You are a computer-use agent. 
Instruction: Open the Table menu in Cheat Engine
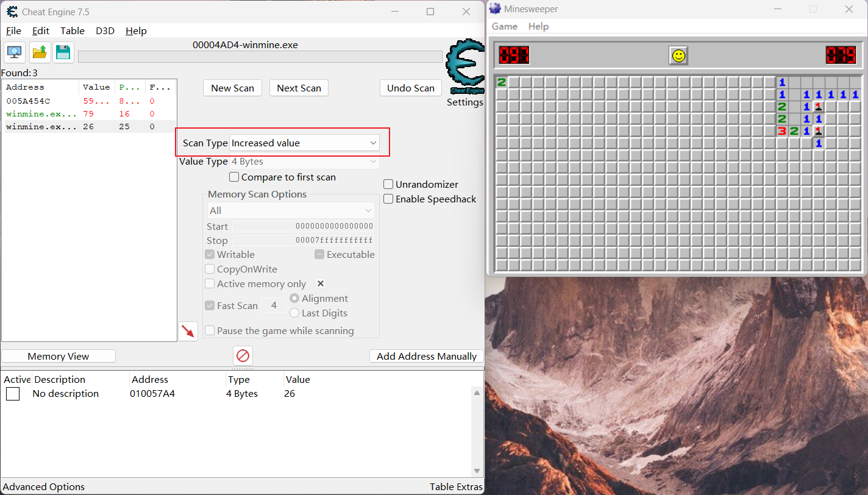coord(73,30)
